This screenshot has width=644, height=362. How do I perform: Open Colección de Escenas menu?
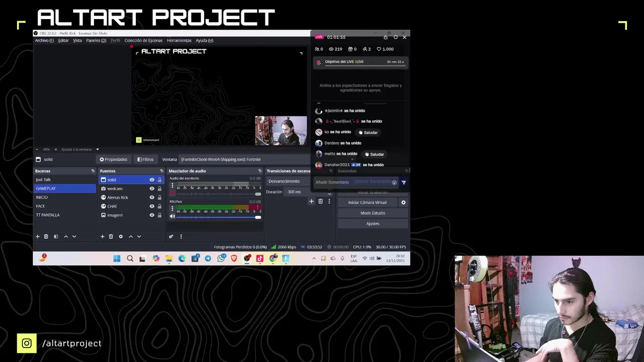(143, 40)
